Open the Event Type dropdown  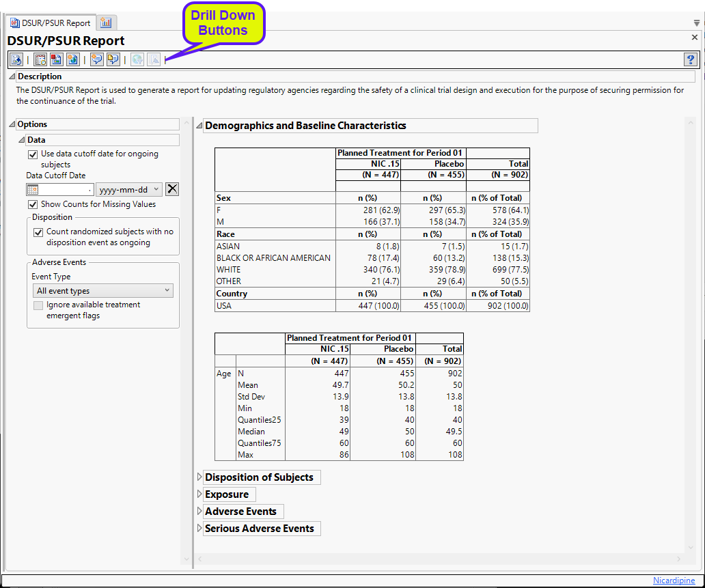coord(102,291)
